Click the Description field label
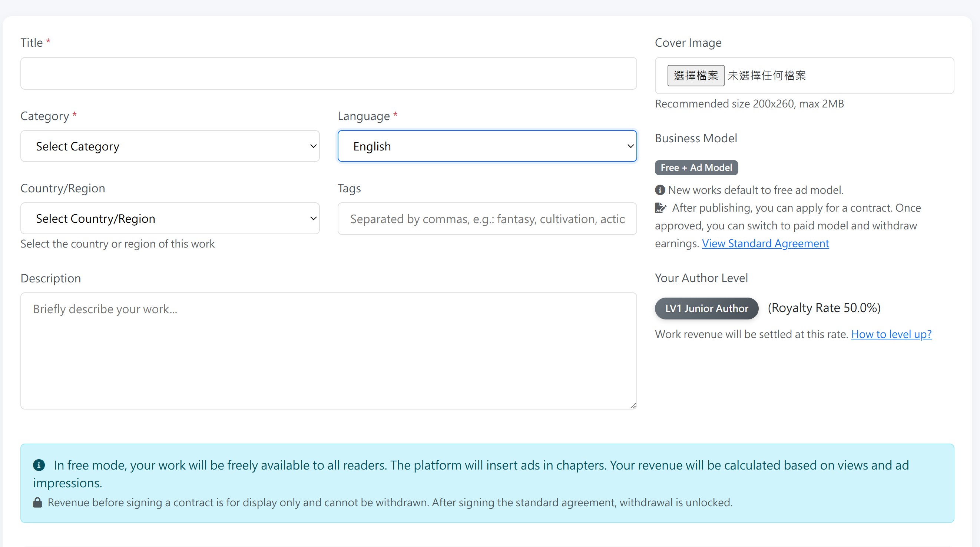 tap(51, 278)
